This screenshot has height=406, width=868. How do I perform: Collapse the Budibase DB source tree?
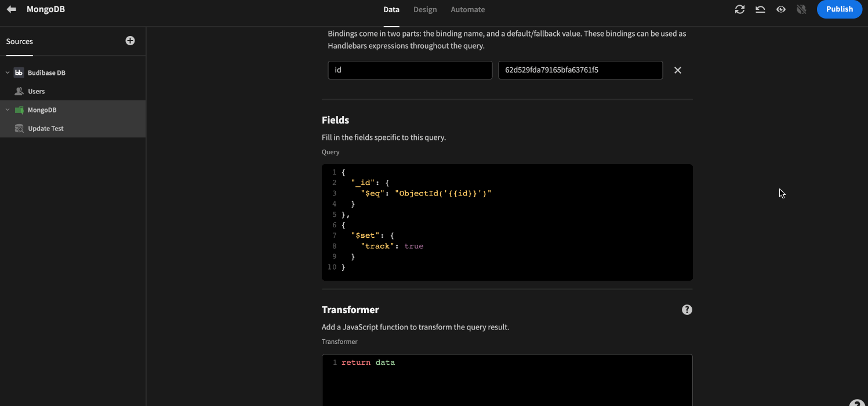[x=7, y=72]
